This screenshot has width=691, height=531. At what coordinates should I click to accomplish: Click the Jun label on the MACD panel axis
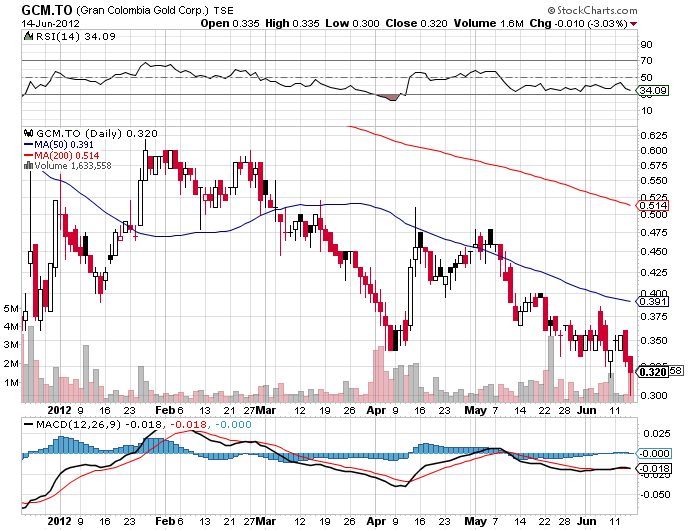(587, 521)
